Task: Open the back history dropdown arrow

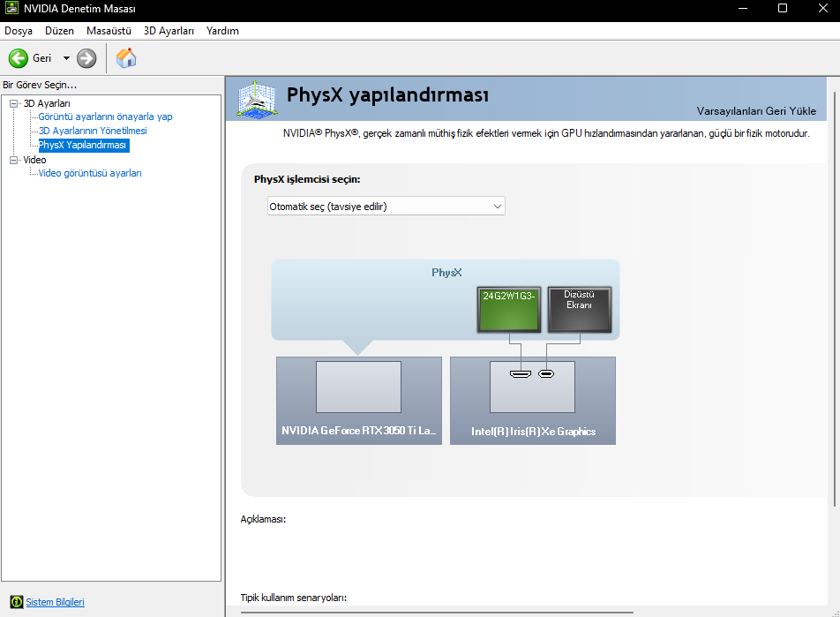Action: 66,58
